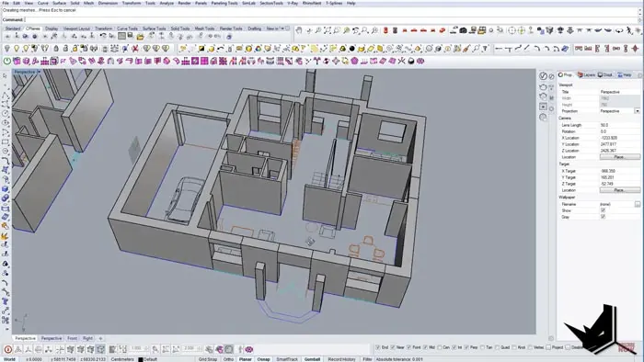Viewport: 644px width, 362px height.
Task: Open the Default layer selector in status bar
Action: [x=150, y=359]
